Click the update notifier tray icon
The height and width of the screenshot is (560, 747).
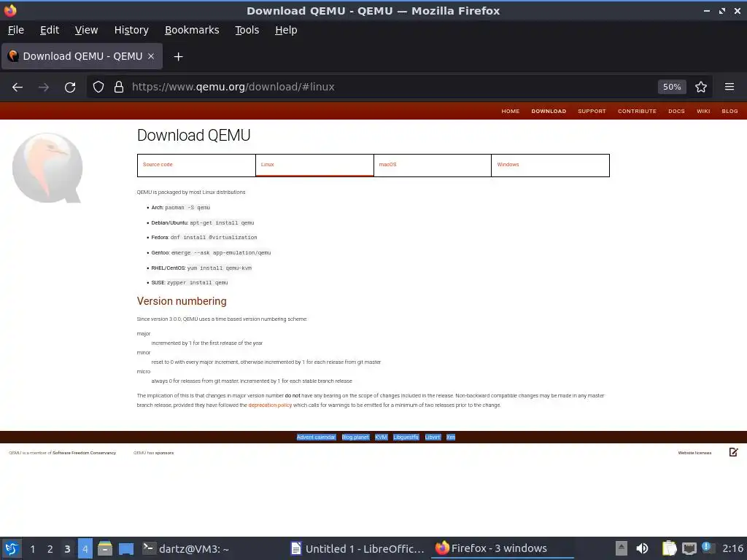pos(708,548)
